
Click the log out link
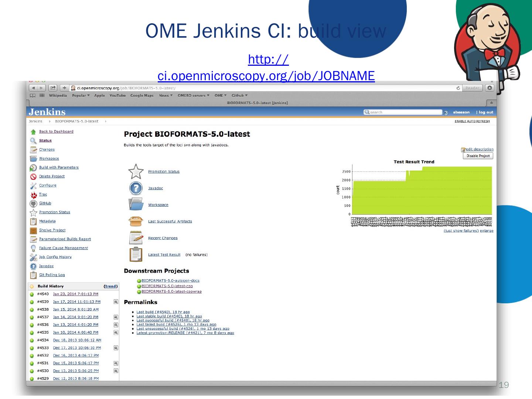[486, 112]
